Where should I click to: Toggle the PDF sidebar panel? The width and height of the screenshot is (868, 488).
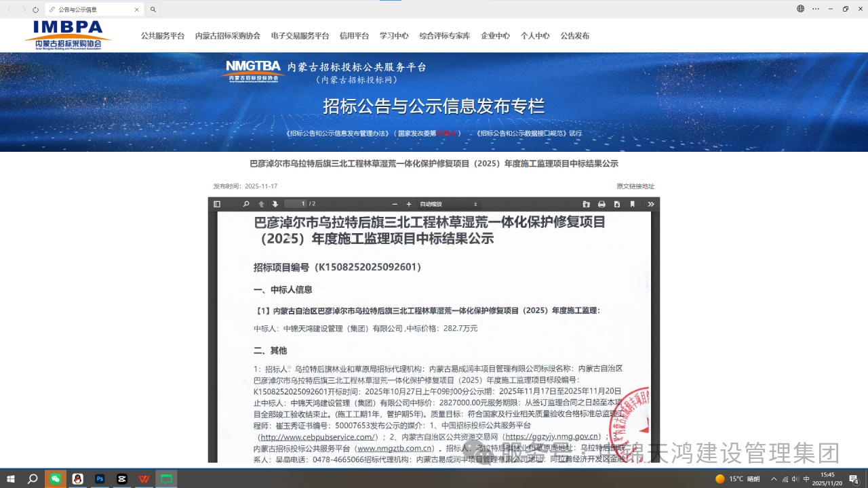point(216,203)
